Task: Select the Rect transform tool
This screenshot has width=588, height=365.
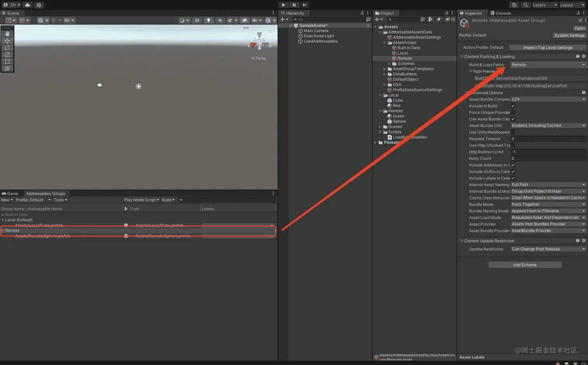Action: tap(7, 61)
